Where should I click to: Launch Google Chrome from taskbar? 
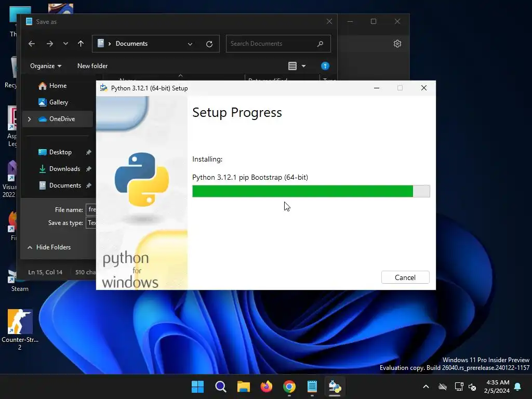[289, 387]
